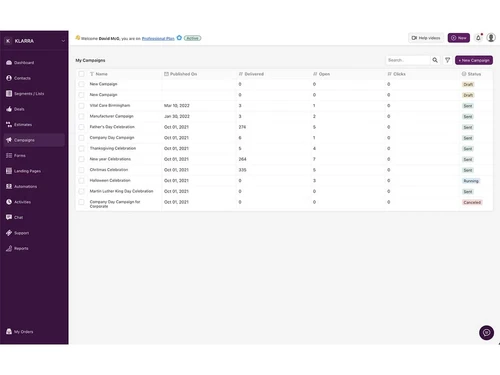Open the Dashboard sidebar icon

pyautogui.click(x=9, y=63)
